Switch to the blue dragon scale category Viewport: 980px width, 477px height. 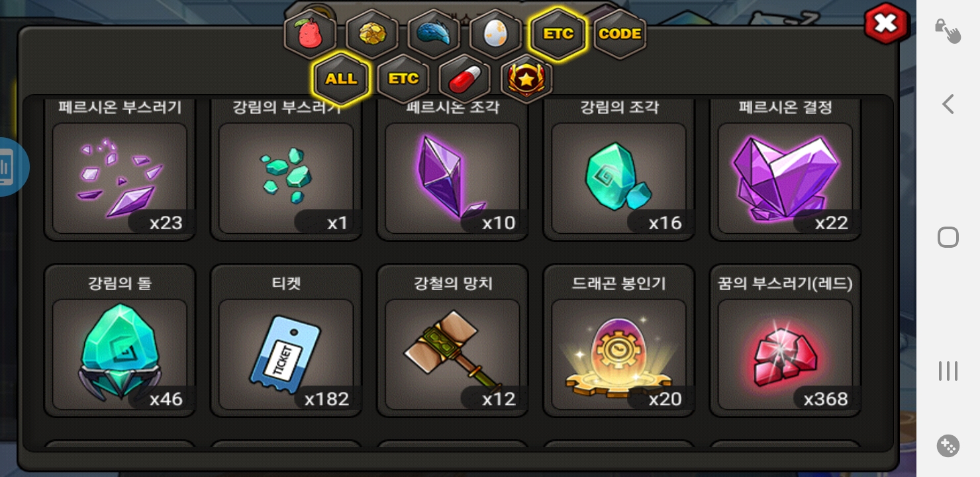[434, 34]
